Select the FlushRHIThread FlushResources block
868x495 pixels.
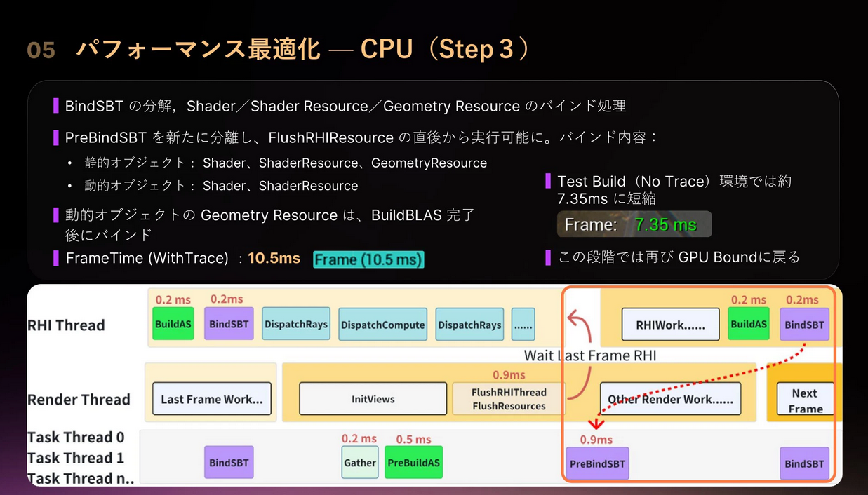pos(509,399)
